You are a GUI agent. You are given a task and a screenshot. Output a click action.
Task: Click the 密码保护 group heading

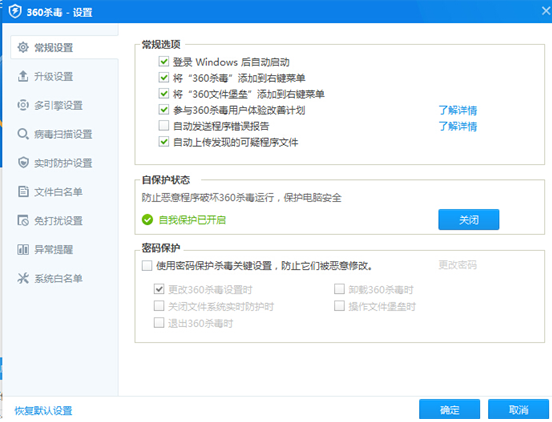tap(161, 248)
